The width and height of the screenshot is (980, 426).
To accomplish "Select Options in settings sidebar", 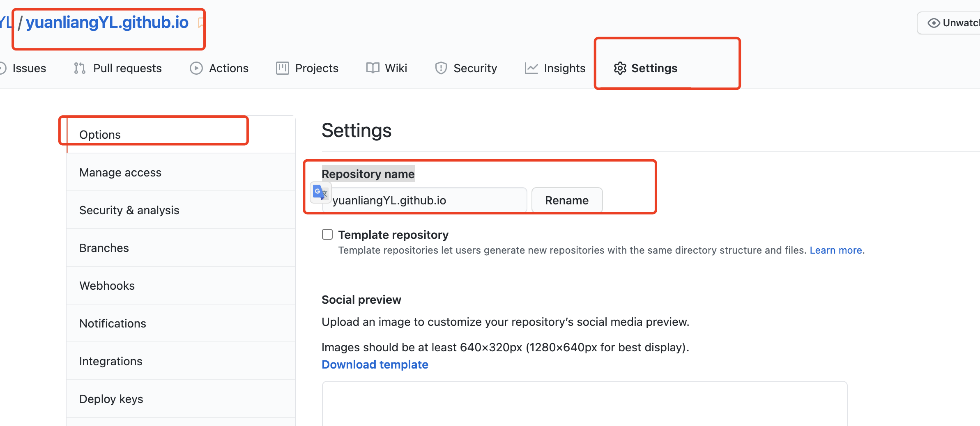I will click(100, 135).
